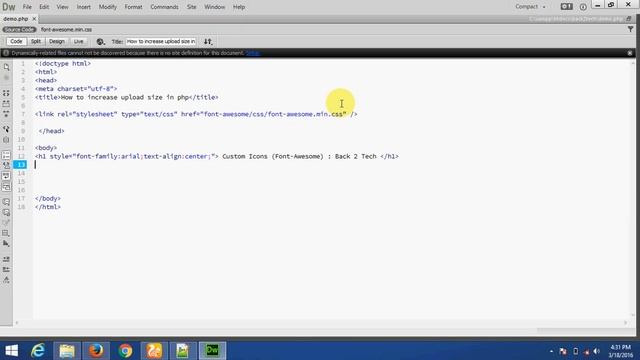This screenshot has height=360, width=640.
Task: Click the Setup link in info bar
Action: pos(252,53)
